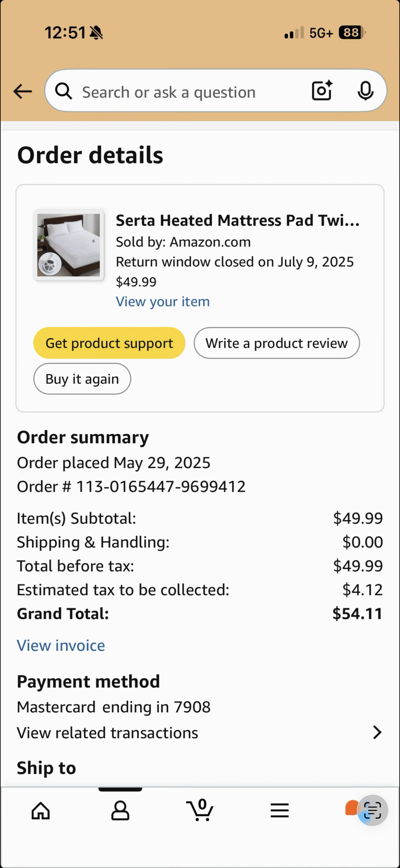The image size is (400, 868).
Task: Open the View invoice link
Action: pos(61,645)
